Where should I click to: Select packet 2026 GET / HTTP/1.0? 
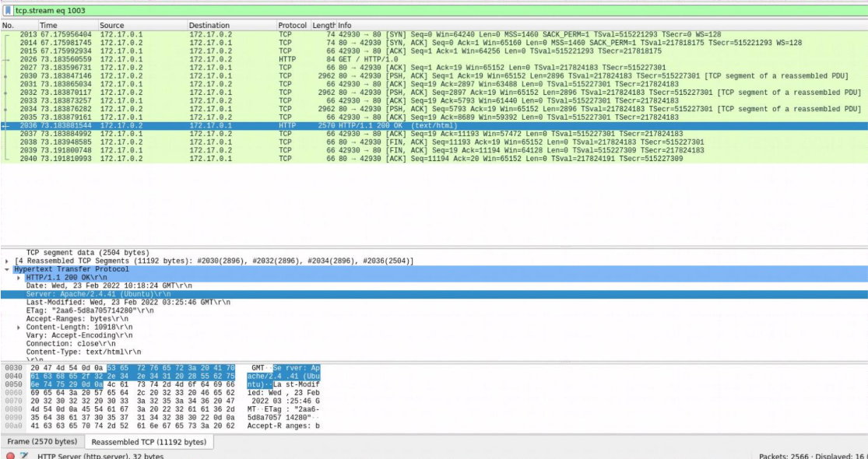pyautogui.click(x=311, y=59)
